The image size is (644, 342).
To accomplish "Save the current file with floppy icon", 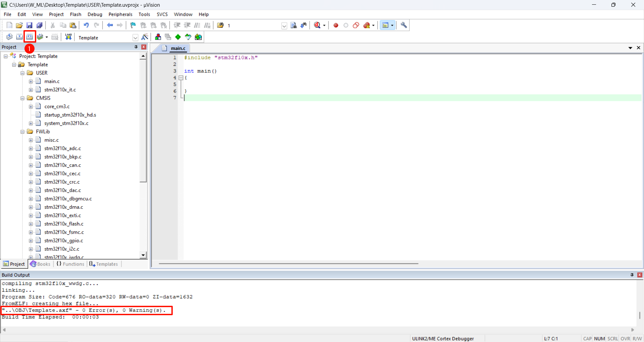I will [x=30, y=25].
